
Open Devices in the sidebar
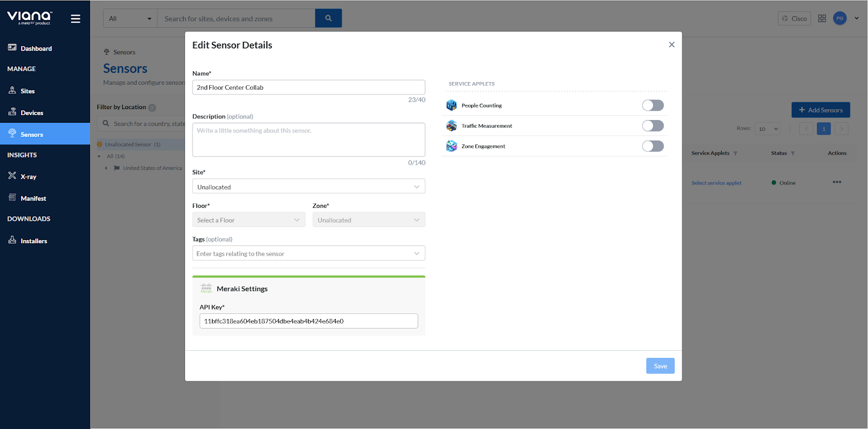31,113
